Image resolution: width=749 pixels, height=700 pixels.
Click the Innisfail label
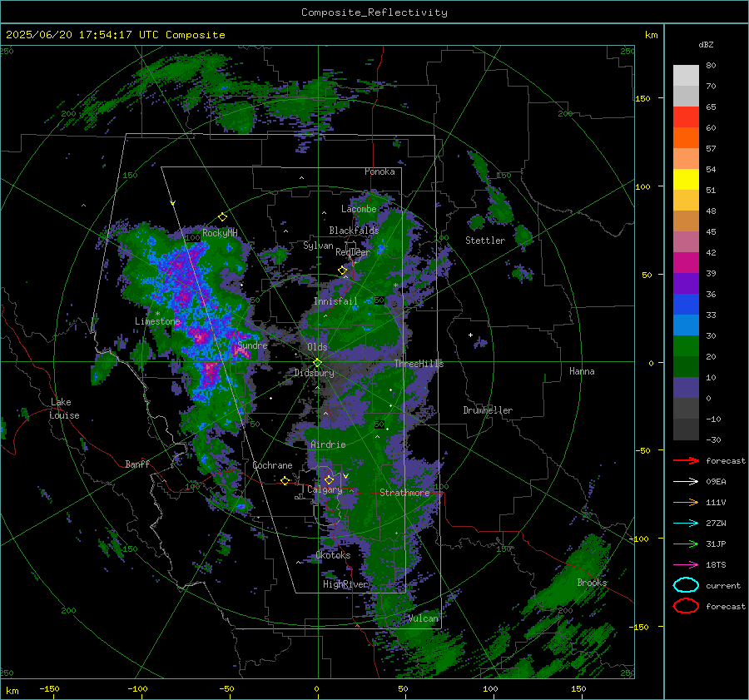pos(335,301)
